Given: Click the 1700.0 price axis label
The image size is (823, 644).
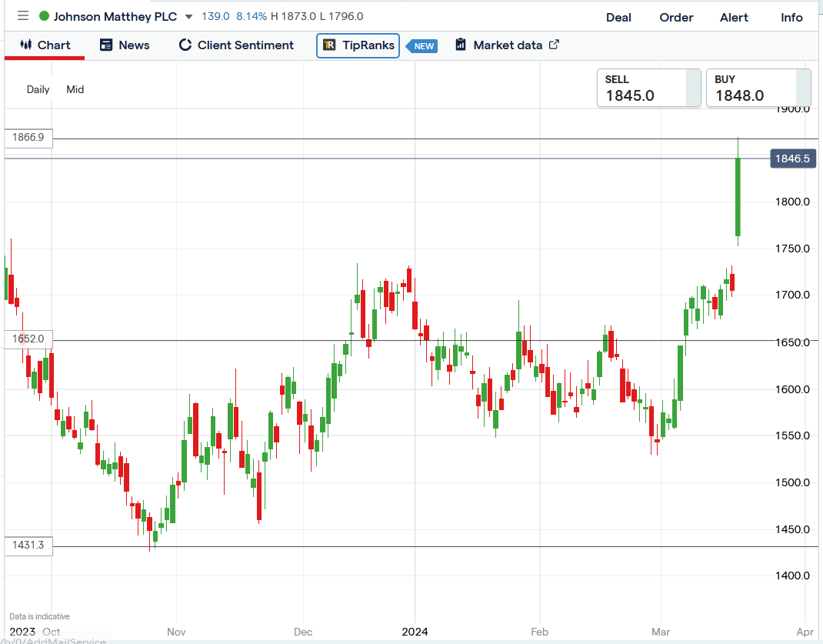Looking at the screenshot, I should coord(792,295).
